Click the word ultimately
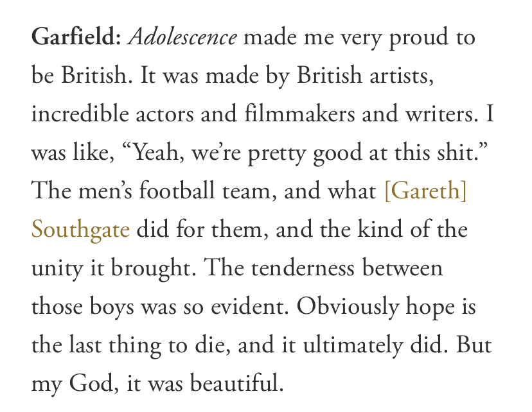 click(353, 346)
